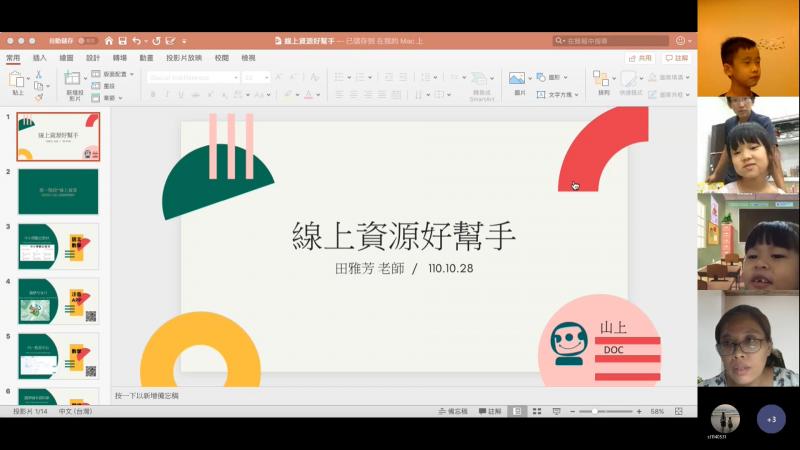Viewport: 800px width, 450px height.
Task: Start slideshow from status bar presenter icon
Action: click(557, 411)
